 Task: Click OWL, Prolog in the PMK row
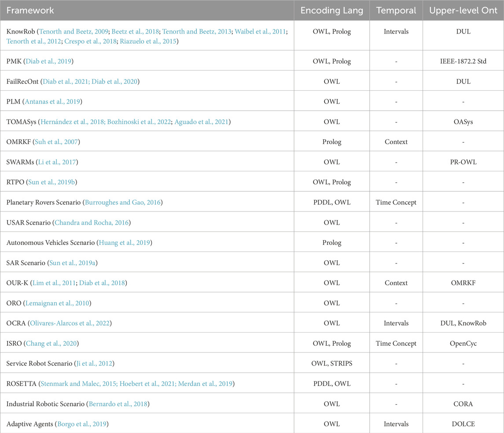(x=332, y=61)
